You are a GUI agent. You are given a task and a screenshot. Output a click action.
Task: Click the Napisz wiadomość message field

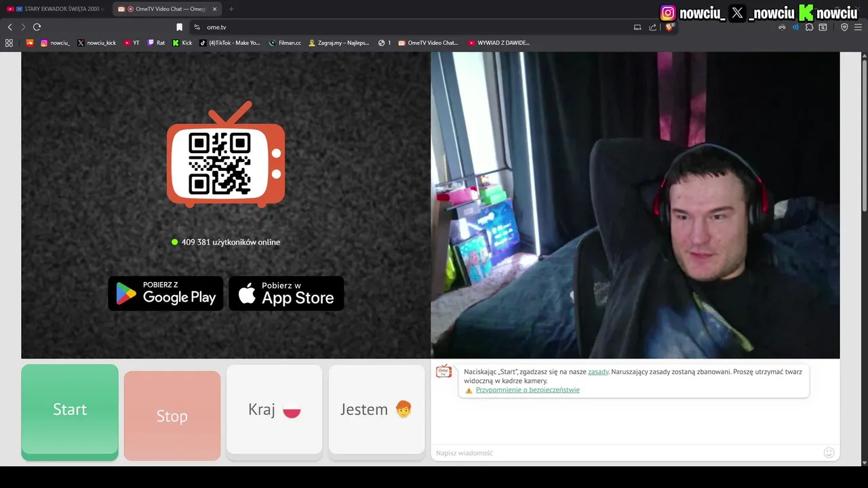[625, 453]
